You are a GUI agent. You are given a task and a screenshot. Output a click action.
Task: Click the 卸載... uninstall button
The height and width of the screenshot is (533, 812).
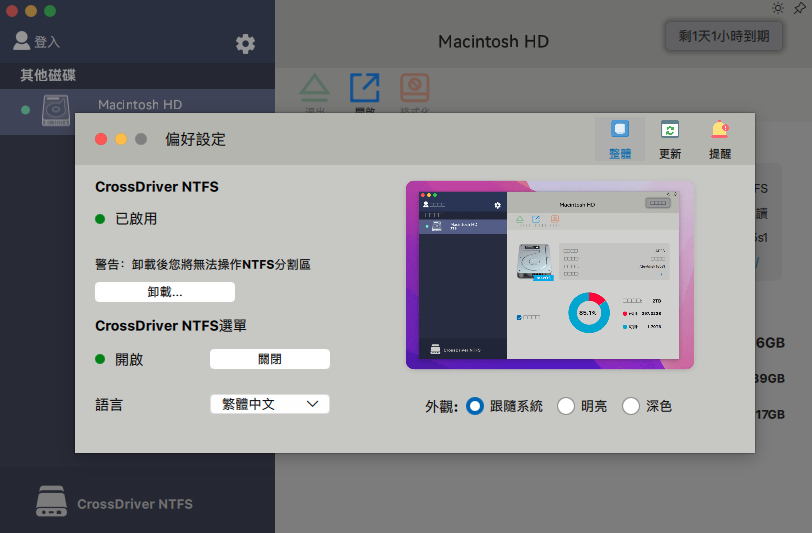coord(165,292)
